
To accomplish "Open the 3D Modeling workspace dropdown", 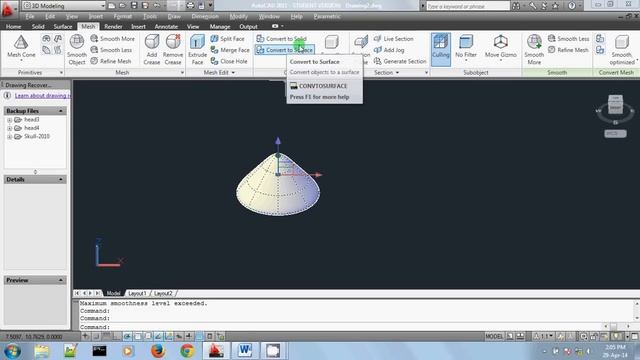I will click(64, 6).
